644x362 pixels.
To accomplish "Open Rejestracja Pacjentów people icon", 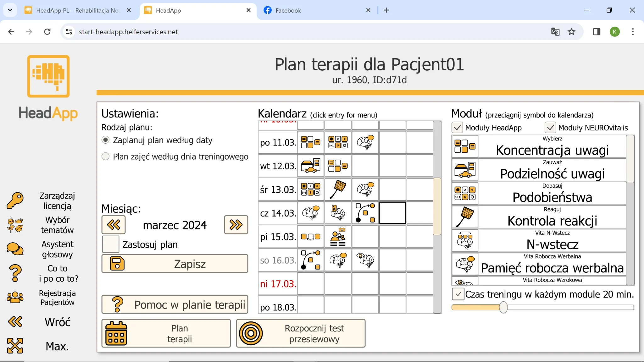I will tap(15, 297).
